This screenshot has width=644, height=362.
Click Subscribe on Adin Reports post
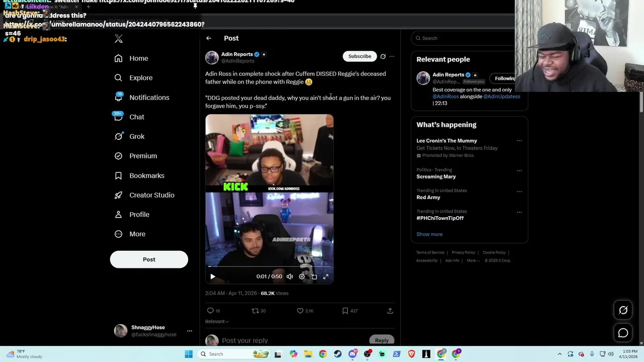pos(360,56)
